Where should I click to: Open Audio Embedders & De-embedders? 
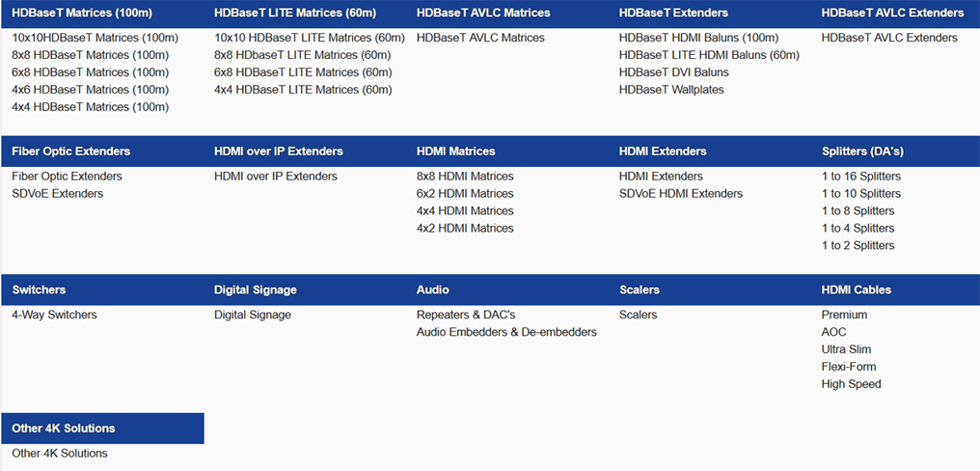coord(506,332)
